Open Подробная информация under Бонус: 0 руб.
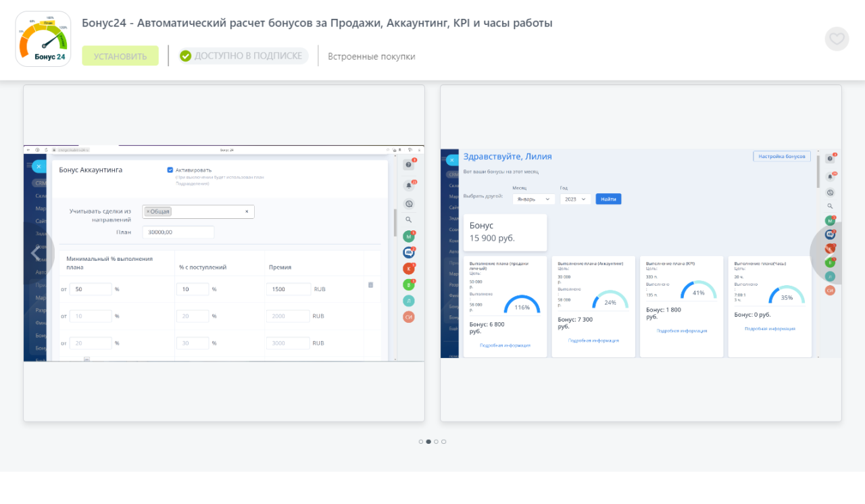The image size is (865, 504). coord(770,328)
